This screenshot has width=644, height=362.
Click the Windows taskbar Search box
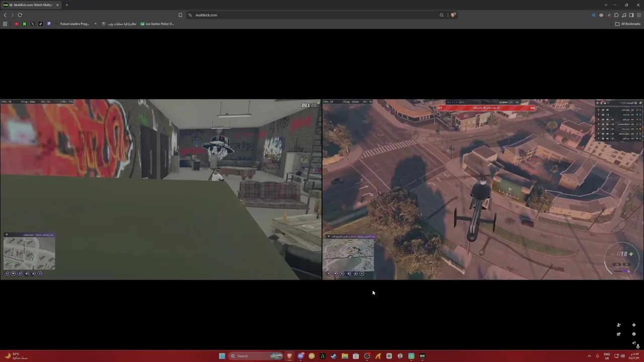point(256,356)
